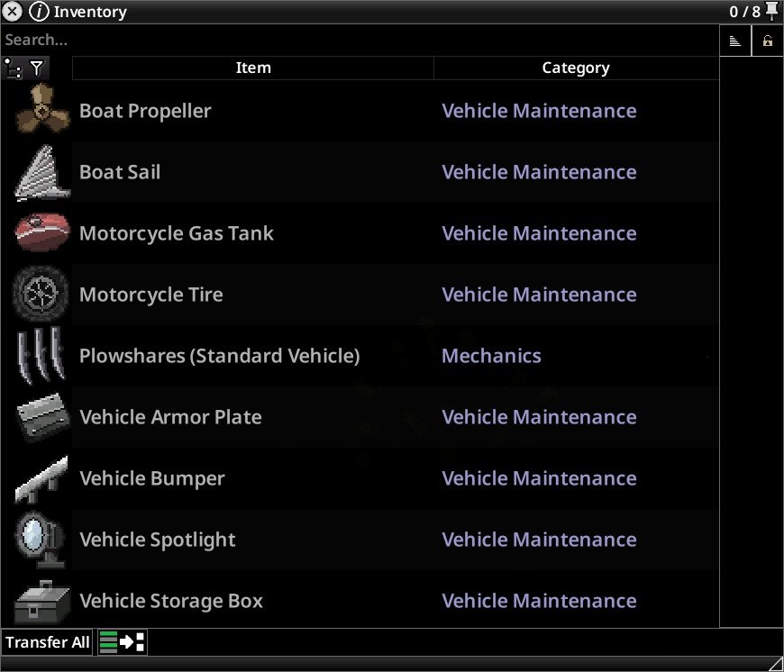Sort by the Category column header
784x672 pixels.
576,68
